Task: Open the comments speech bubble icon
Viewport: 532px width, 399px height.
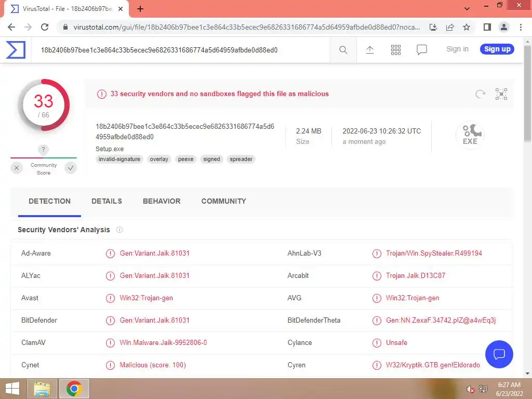Action: (421, 50)
